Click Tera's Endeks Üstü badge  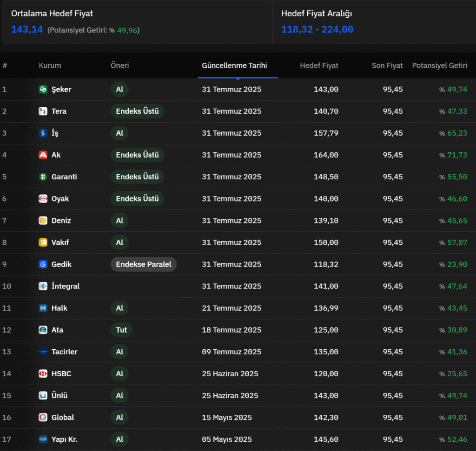(137, 111)
